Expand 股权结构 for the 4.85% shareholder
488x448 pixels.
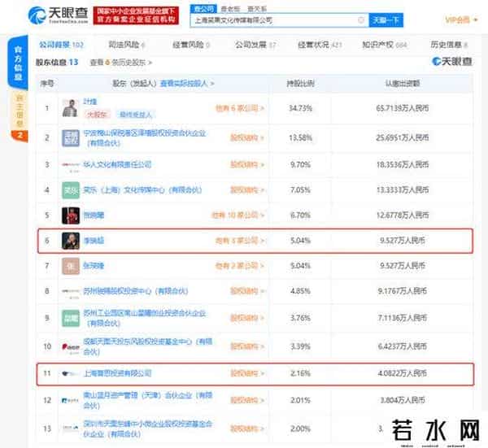pyautogui.click(x=246, y=291)
